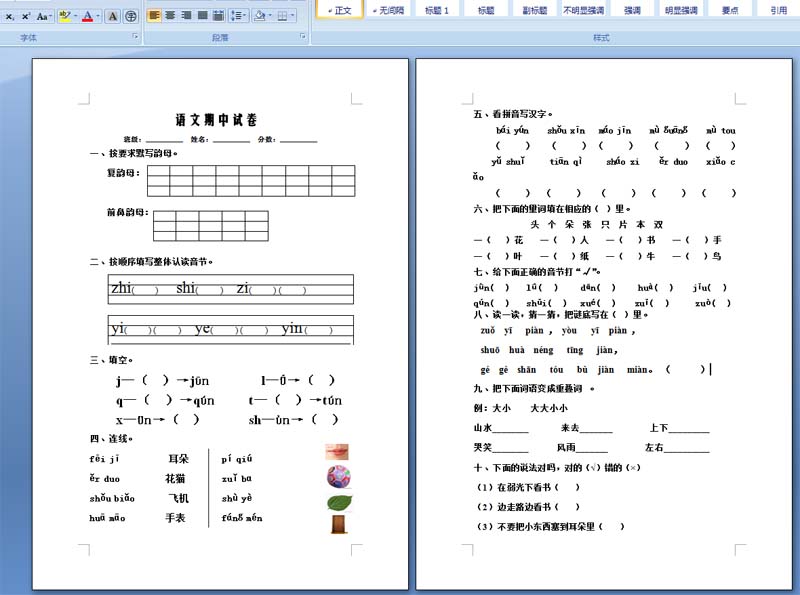Apply the 不明显强调 style
The width and height of the screenshot is (800, 595).
coord(583,10)
